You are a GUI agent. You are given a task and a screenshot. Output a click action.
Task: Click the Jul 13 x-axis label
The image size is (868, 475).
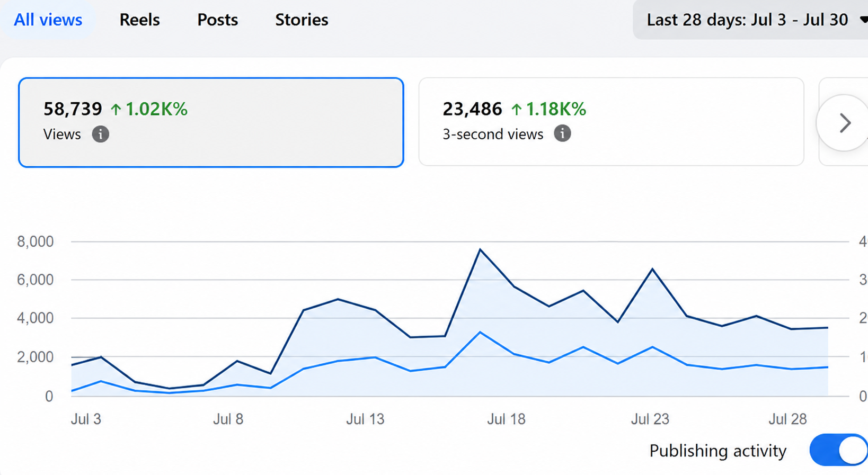365,419
